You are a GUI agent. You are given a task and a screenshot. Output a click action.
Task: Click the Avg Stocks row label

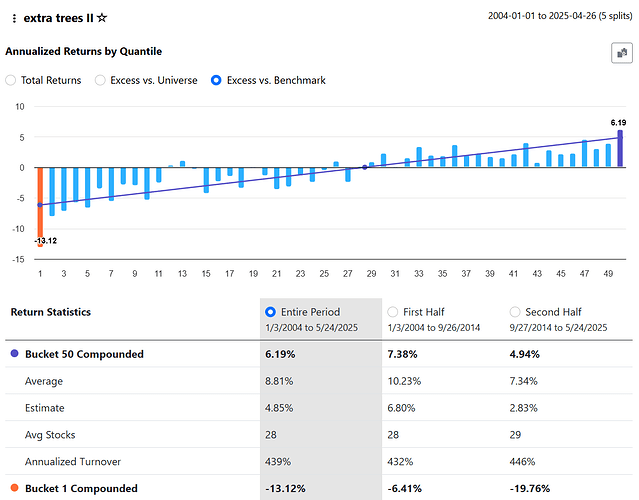point(49,435)
